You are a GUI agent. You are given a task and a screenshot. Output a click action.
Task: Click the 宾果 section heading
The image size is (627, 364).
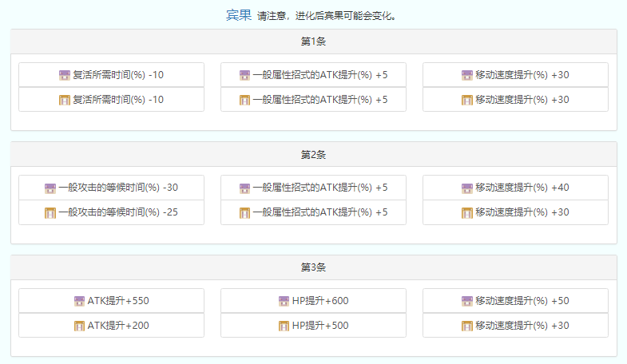[238, 15]
